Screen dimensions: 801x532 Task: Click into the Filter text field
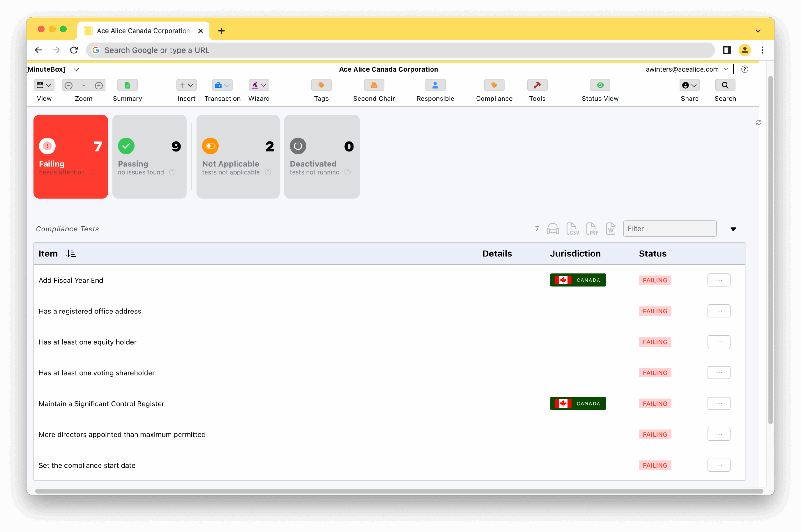(669, 229)
